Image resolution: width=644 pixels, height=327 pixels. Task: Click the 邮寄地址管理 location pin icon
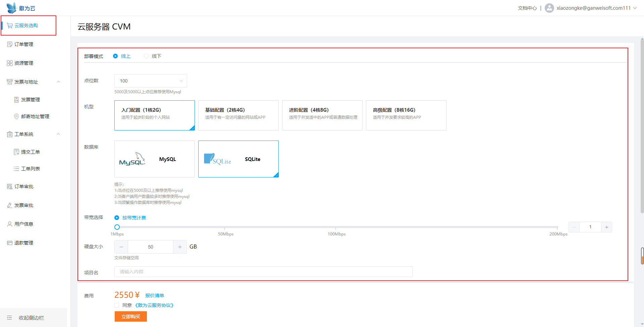16,116
